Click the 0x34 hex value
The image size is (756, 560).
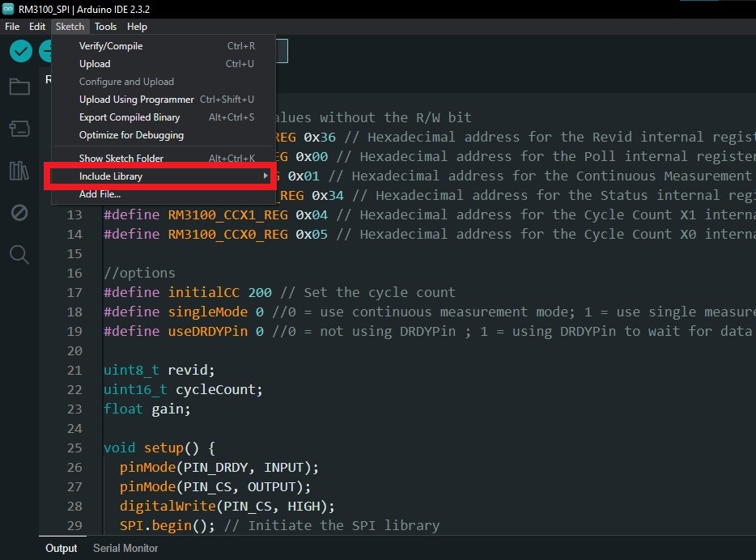[x=328, y=196]
